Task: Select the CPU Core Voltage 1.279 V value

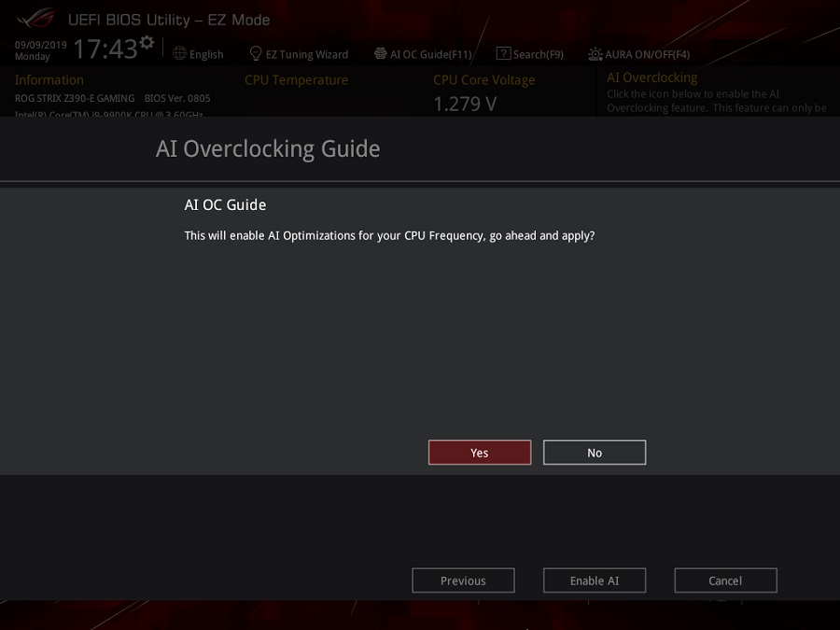Action: pyautogui.click(x=465, y=104)
